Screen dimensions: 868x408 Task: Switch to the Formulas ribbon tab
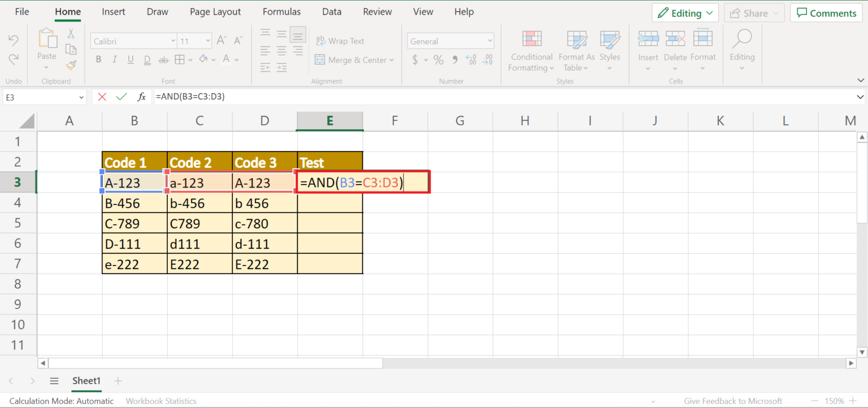click(281, 12)
